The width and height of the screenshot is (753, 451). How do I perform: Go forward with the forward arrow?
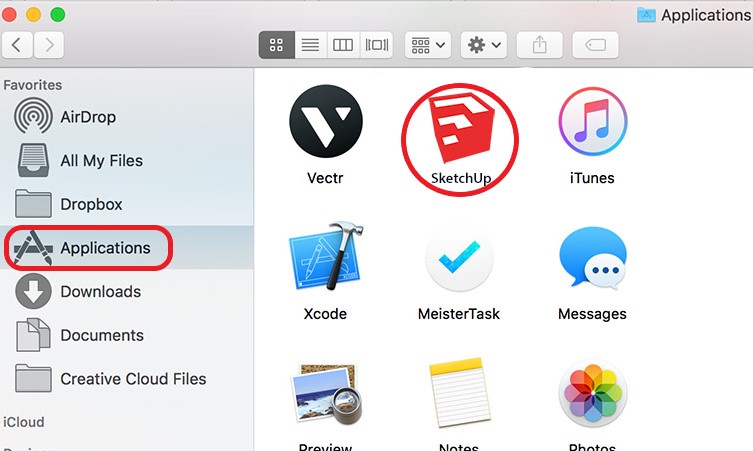(x=49, y=45)
